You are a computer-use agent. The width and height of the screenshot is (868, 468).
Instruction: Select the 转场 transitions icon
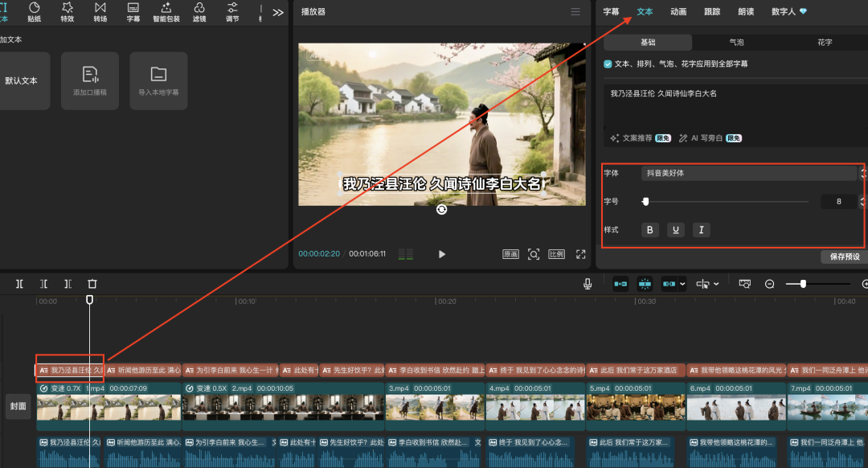(x=100, y=11)
